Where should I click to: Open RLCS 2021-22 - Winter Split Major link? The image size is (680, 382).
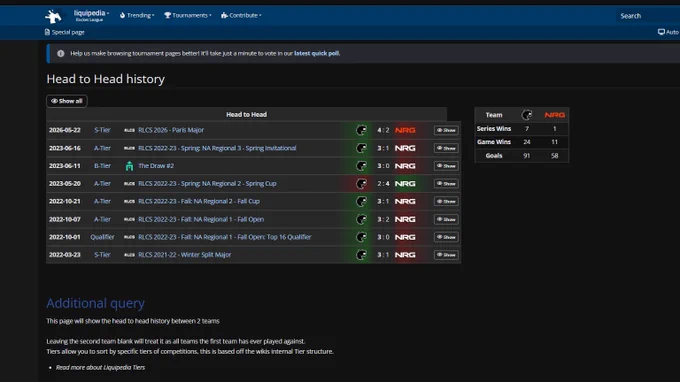tap(185, 255)
